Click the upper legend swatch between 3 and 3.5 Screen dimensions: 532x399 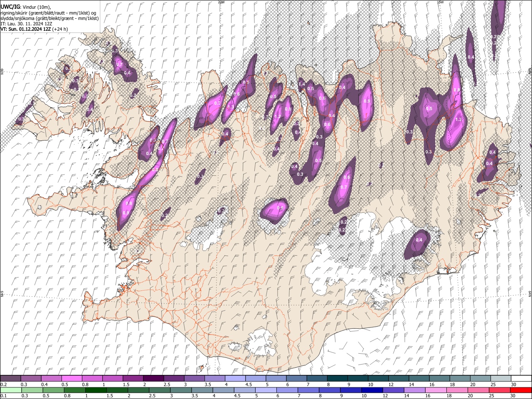194,378
